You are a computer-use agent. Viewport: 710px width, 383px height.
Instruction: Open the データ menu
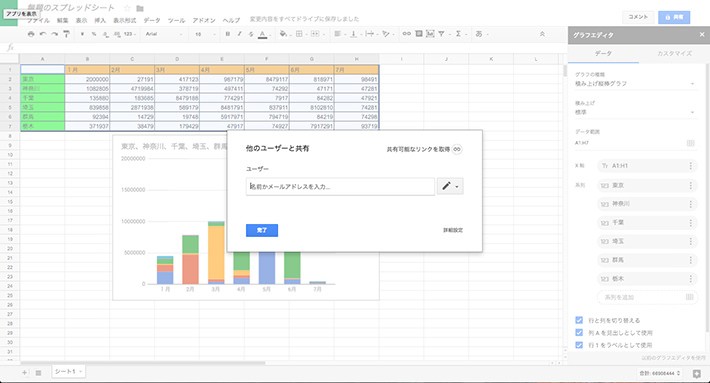(x=152, y=20)
